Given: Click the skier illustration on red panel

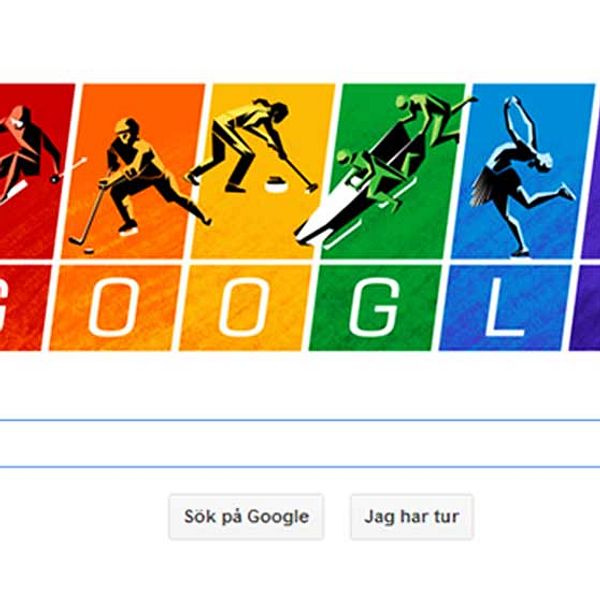Looking at the screenshot, I should [33, 153].
